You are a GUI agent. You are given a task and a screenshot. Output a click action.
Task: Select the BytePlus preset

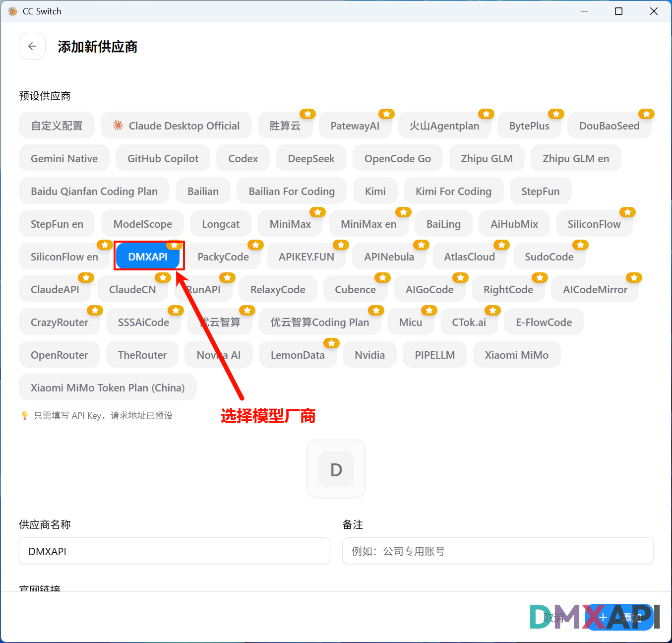(x=529, y=126)
